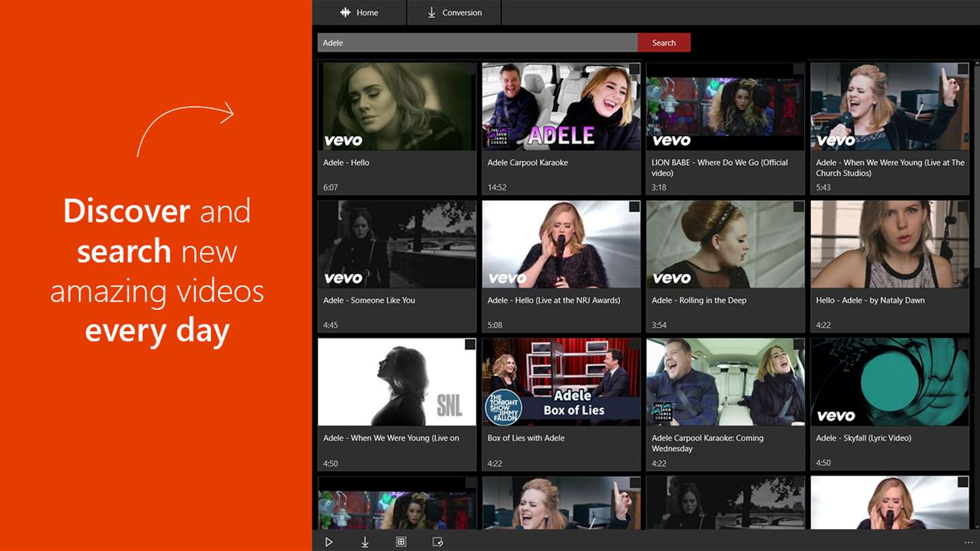Click 'Adele - Hello (Live at the NRJ Awards)' title
This screenshot has width=980, height=551.
(x=553, y=300)
